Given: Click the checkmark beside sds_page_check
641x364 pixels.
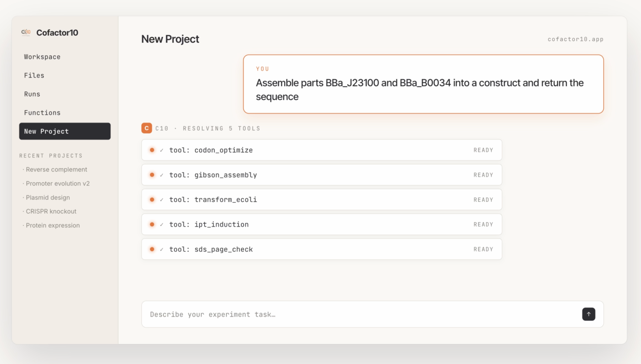Looking at the screenshot, I should coord(162,250).
